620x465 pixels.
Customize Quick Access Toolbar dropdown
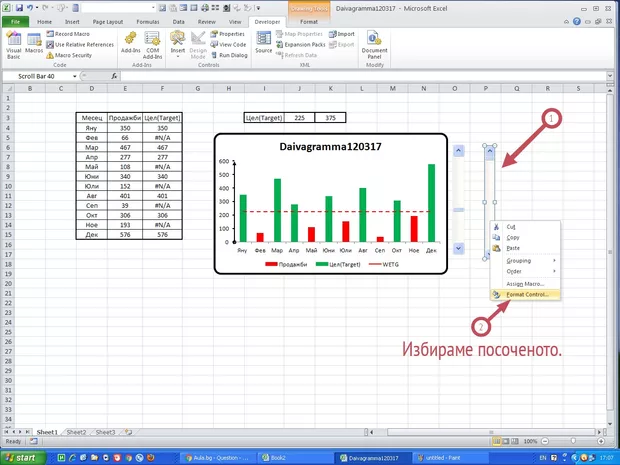pyautogui.click(x=258, y=8)
